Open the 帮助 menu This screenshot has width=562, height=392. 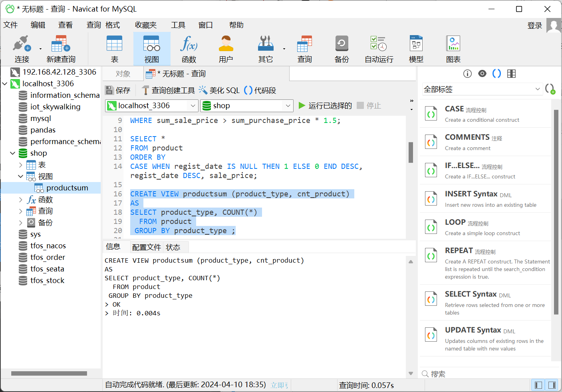236,25
